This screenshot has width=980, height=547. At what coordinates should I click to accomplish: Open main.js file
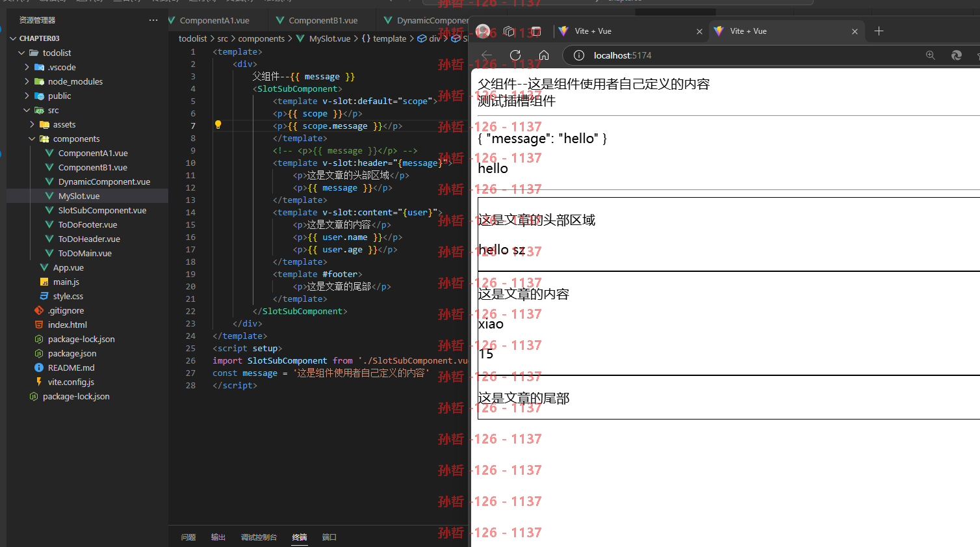tap(66, 282)
